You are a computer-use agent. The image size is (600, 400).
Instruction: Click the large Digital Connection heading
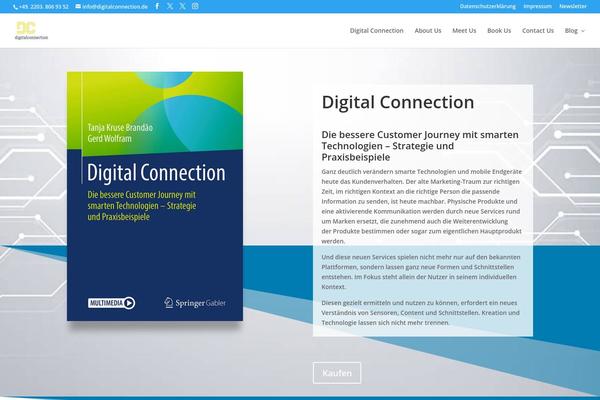click(x=398, y=102)
